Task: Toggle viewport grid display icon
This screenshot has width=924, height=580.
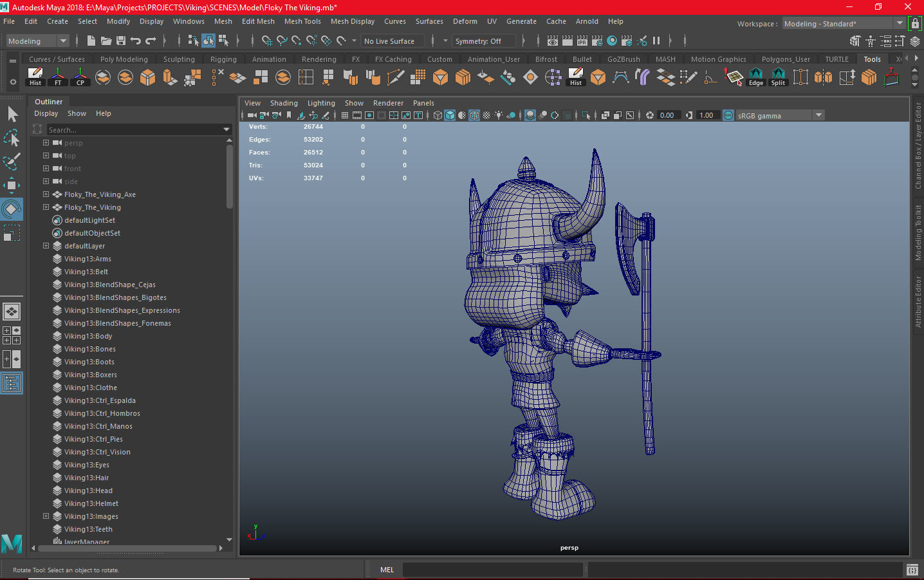Action: (345, 115)
